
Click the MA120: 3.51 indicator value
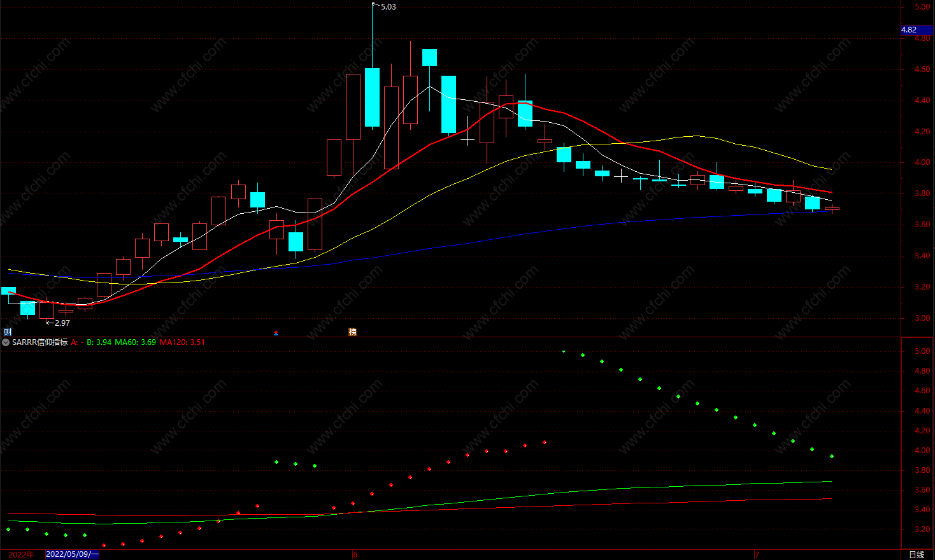click(182, 342)
